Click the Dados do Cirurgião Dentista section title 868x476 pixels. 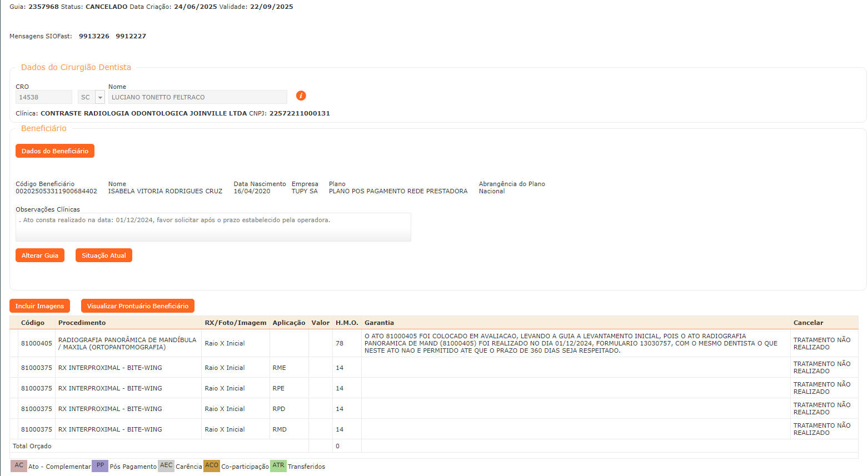(76, 67)
